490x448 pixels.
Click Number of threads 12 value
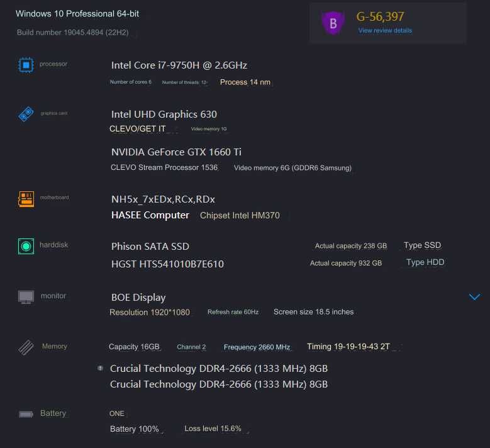pyautogui.click(x=184, y=82)
